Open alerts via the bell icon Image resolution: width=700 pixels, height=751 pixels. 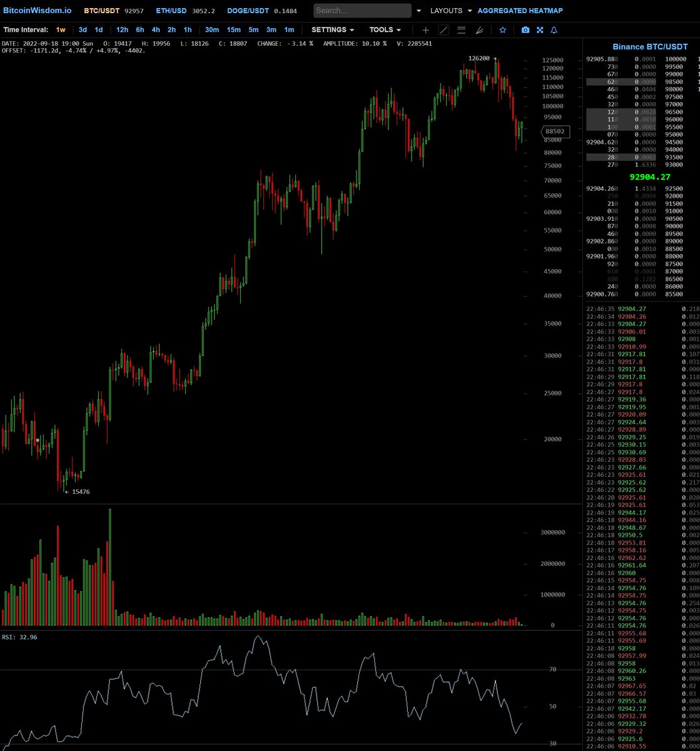(x=554, y=29)
